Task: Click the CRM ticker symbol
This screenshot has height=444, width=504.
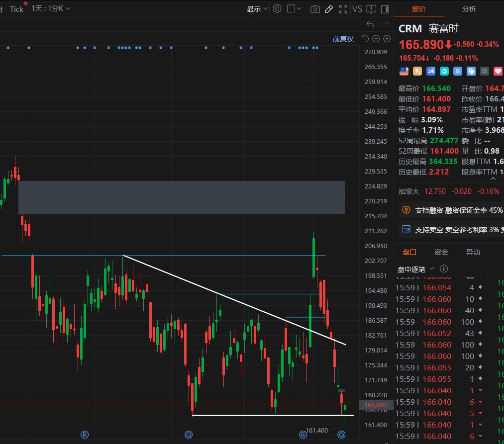Action: pos(410,29)
